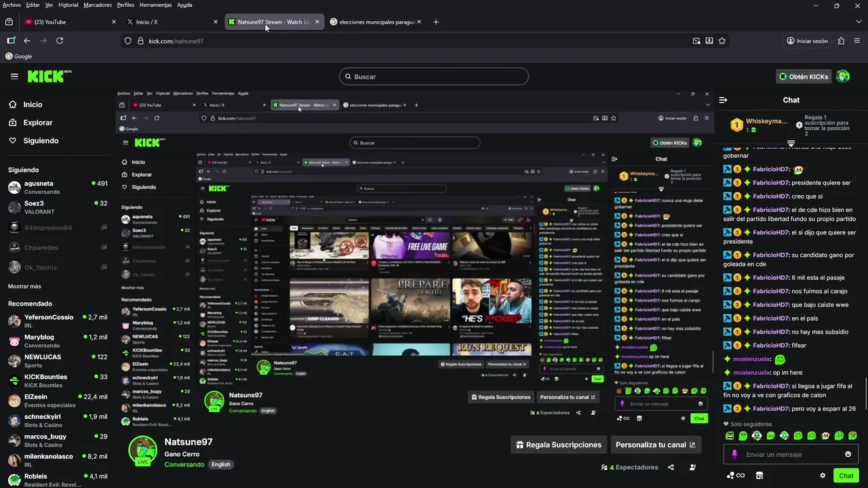Click Regala Suscripciones button
The height and width of the screenshot is (488, 868).
558,445
